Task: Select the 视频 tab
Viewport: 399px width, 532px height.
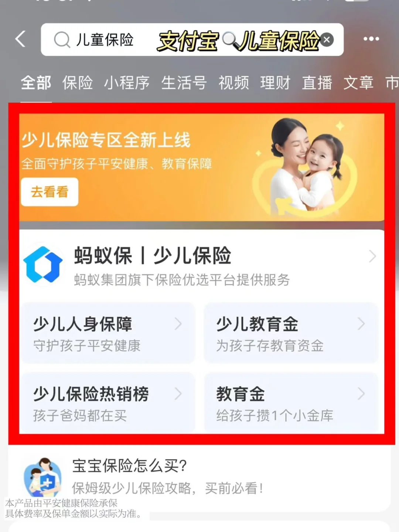Action: (233, 82)
